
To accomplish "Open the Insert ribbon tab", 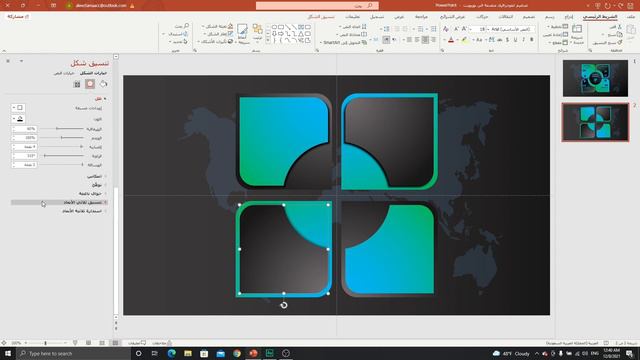I will click(569, 17).
